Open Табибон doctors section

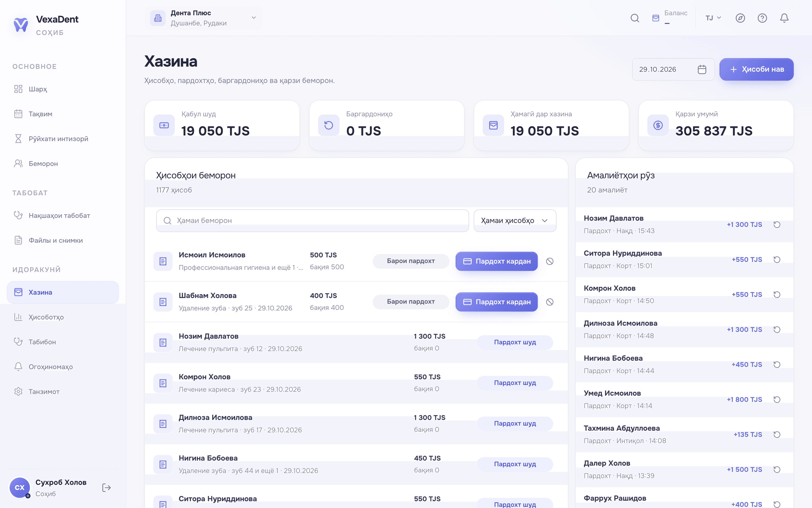(x=63, y=342)
